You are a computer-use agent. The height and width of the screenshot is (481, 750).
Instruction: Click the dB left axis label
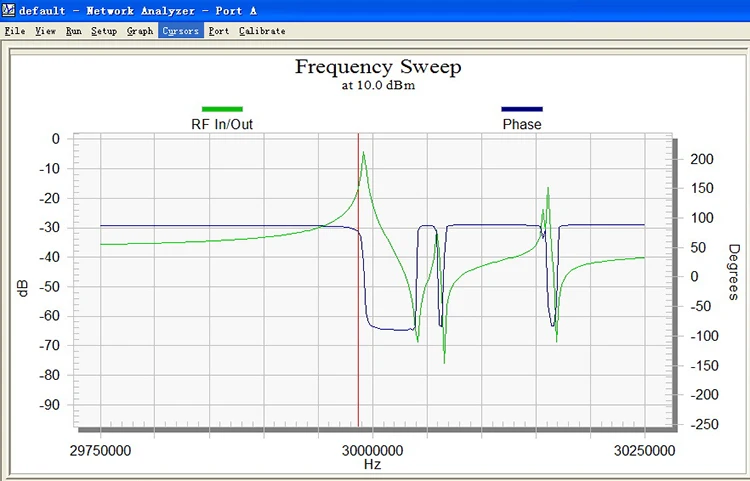click(23, 288)
